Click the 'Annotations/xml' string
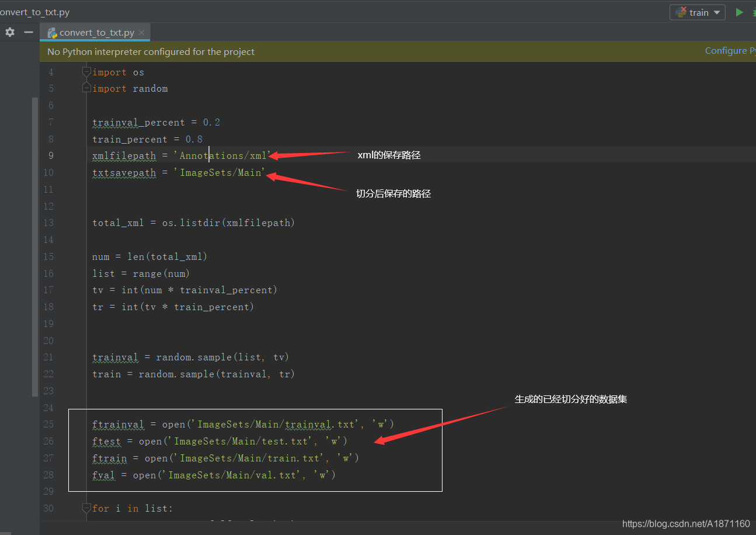Viewport: 756px width, 535px height. (x=223, y=156)
